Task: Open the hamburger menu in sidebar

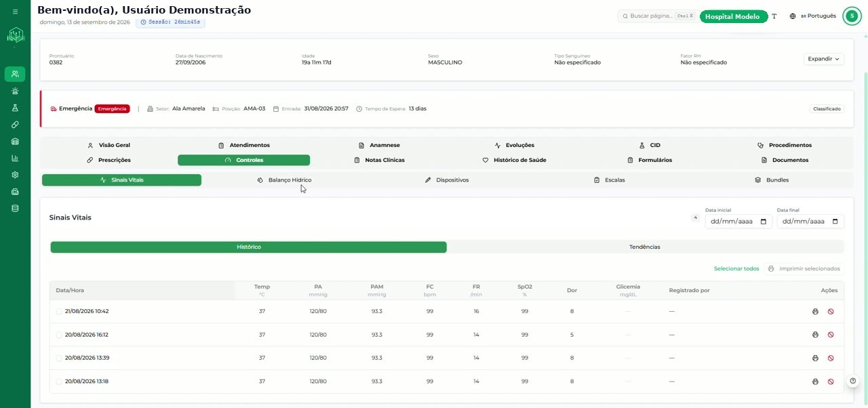Action: (15, 12)
